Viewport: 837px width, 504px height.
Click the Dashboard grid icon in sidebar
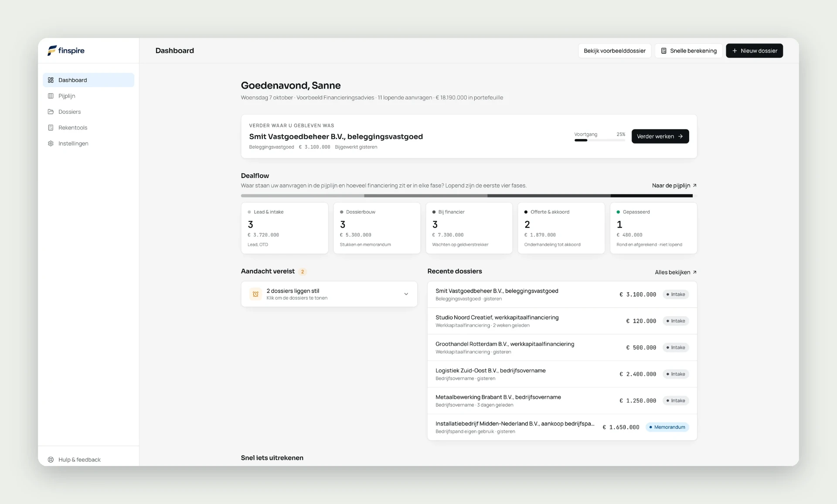[x=51, y=80]
